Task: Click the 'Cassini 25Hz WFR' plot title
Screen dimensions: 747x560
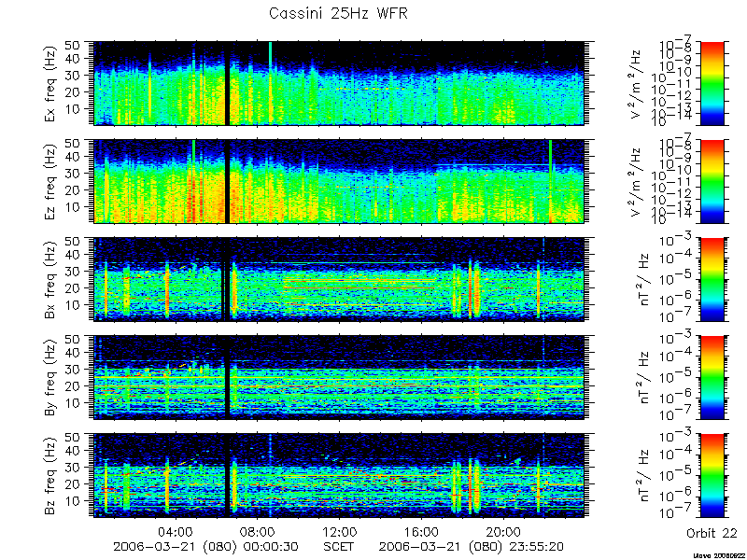Action: [x=338, y=13]
